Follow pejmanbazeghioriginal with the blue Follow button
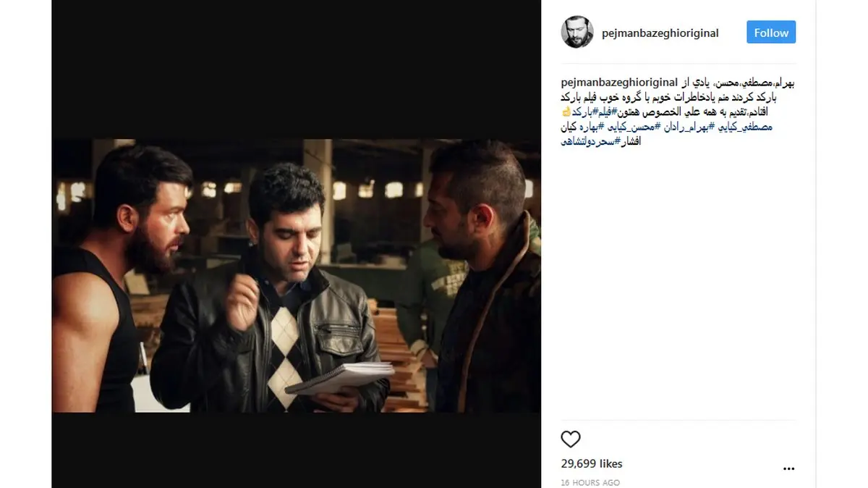 point(771,33)
